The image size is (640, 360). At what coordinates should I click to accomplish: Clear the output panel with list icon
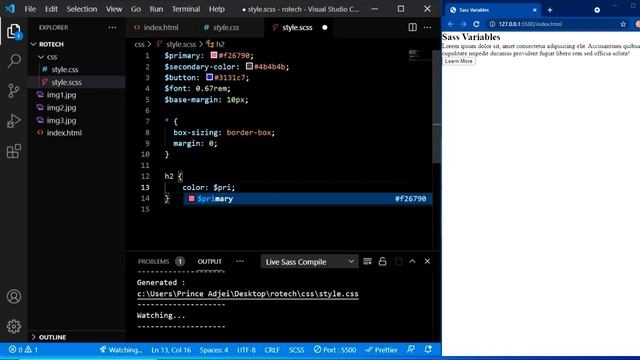(x=367, y=261)
